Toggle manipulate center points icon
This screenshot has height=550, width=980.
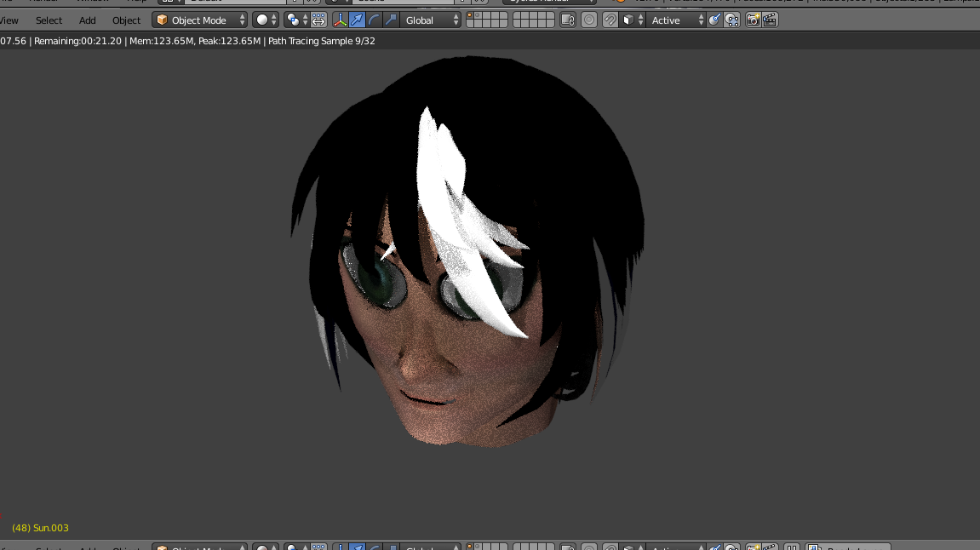click(318, 20)
